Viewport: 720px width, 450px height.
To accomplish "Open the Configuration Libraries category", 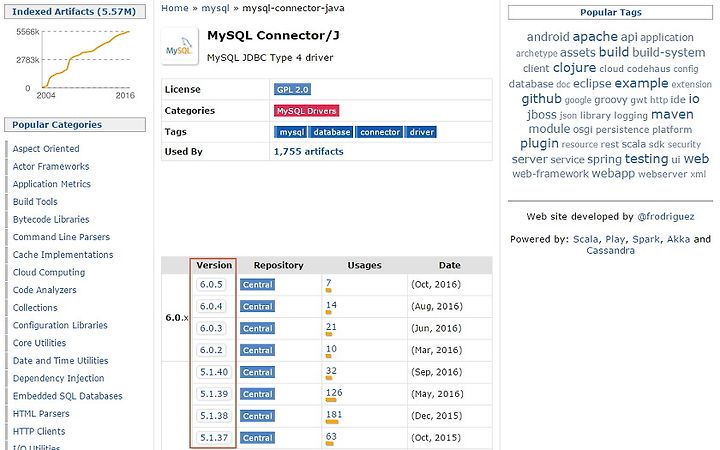I will [x=60, y=326].
